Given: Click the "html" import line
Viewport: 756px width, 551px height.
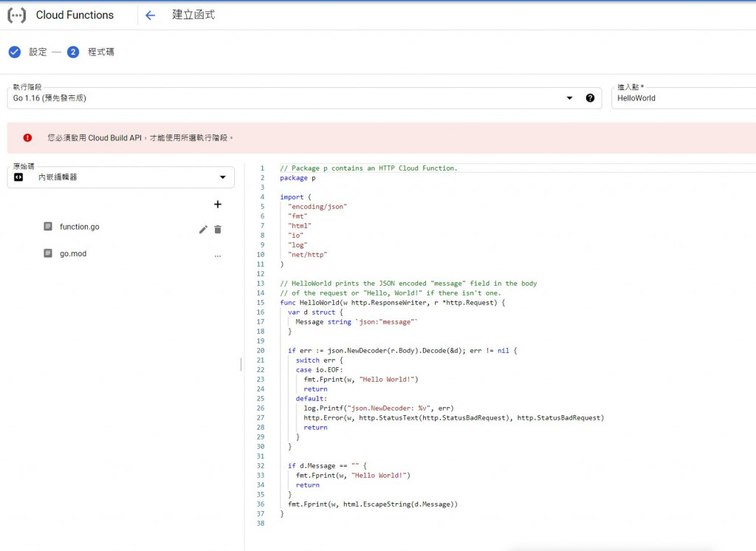Looking at the screenshot, I should [x=300, y=226].
